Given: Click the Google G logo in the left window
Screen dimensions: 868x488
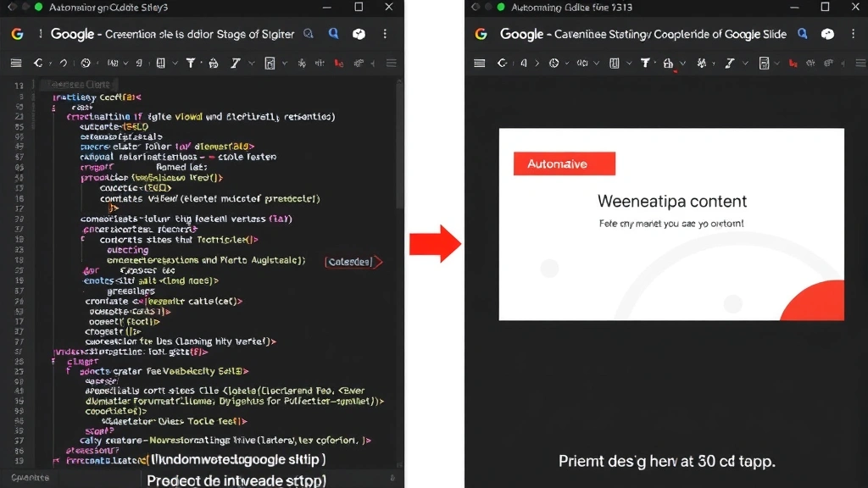Looking at the screenshot, I should click(x=16, y=35).
